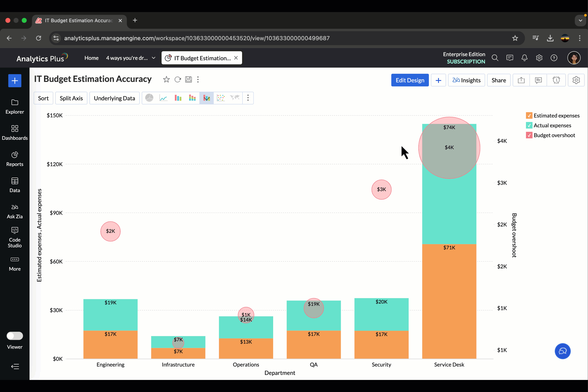
Task: Open Ask Zia in sidebar
Action: pos(15,211)
